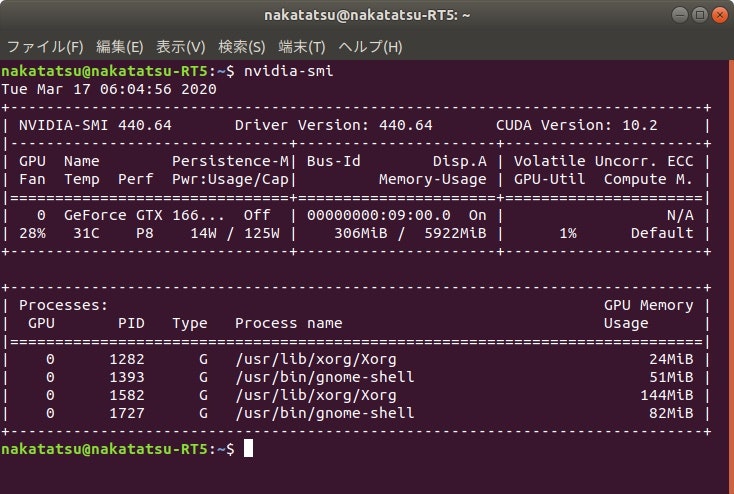Click the used memory value 306MiB
Viewport: 734px width, 494px height.
point(360,233)
